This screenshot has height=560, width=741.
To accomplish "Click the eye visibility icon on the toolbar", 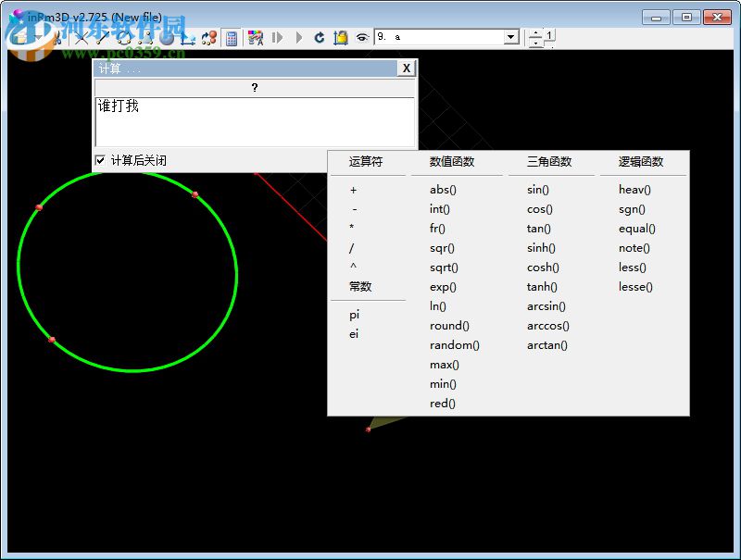I will click(360, 38).
